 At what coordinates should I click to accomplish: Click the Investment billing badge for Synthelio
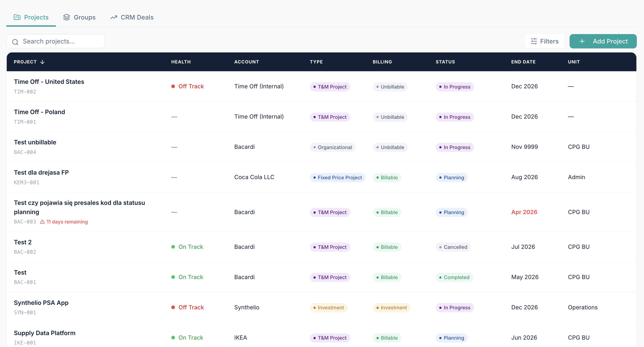click(392, 308)
